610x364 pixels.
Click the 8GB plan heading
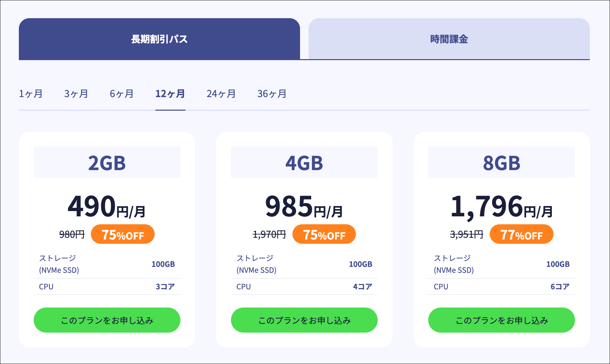(502, 163)
